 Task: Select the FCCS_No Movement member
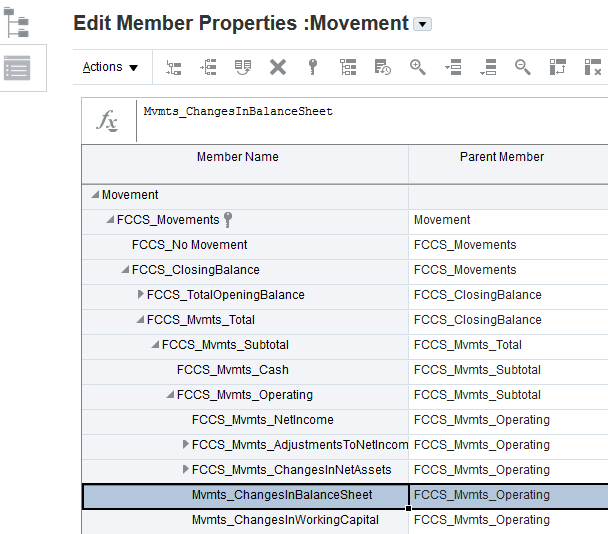[x=189, y=245]
